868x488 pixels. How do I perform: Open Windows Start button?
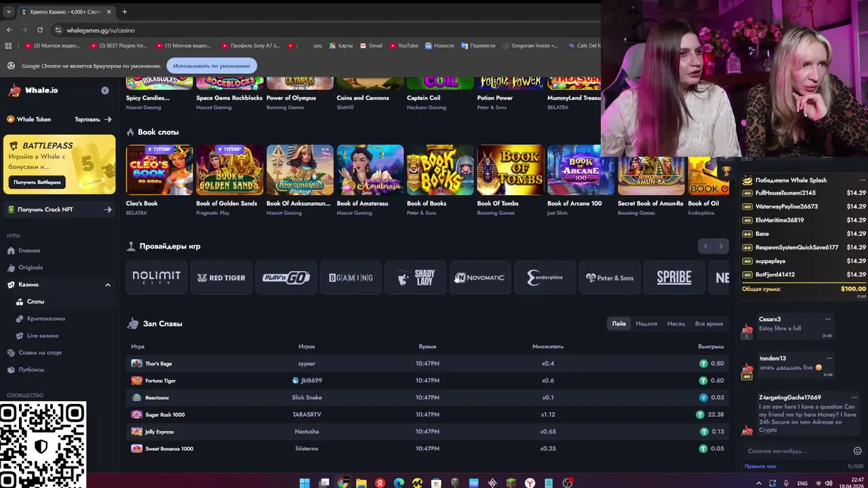[x=304, y=483]
